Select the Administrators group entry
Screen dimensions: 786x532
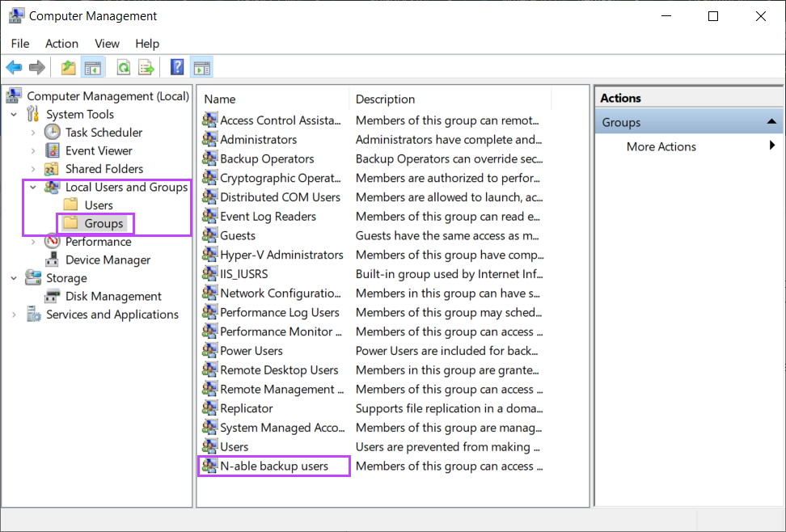[258, 139]
